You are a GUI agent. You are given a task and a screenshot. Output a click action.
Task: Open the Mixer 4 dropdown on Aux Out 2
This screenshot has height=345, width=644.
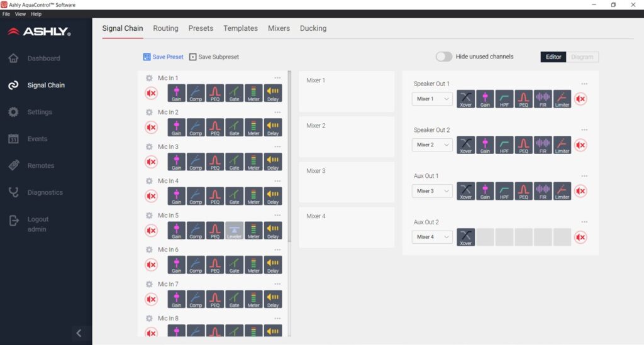[x=432, y=237]
